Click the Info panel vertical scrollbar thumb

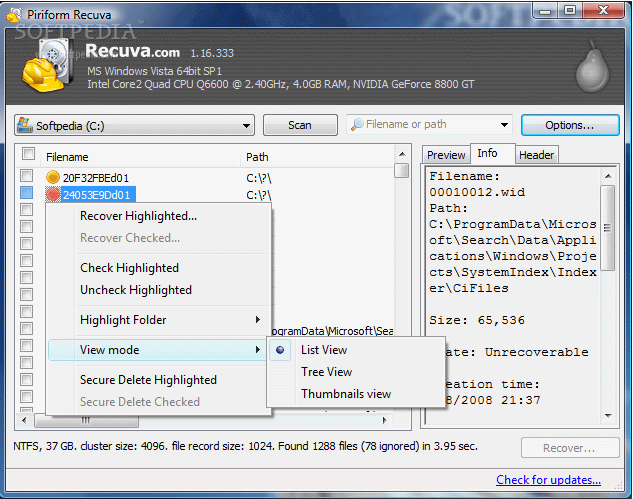(x=608, y=228)
